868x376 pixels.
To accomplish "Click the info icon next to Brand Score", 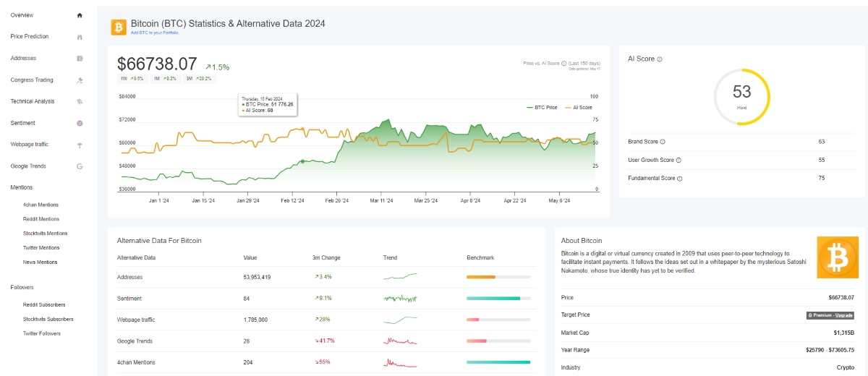I will click(663, 142).
